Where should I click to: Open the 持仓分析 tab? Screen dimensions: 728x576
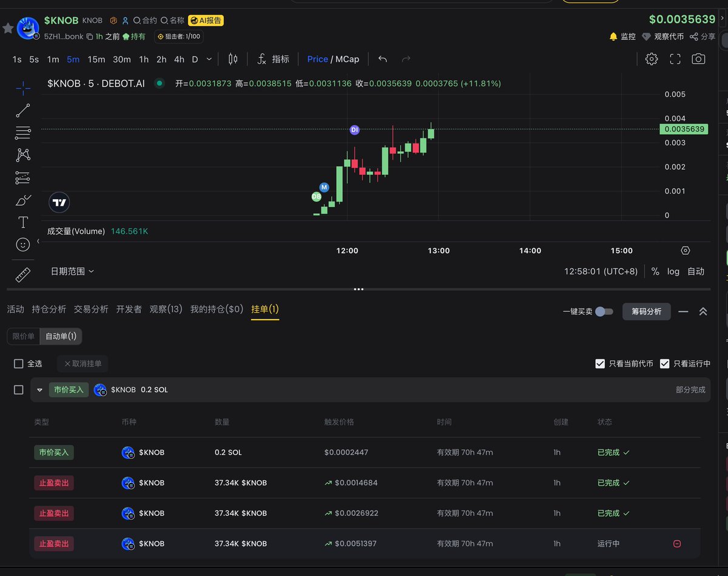pos(49,309)
